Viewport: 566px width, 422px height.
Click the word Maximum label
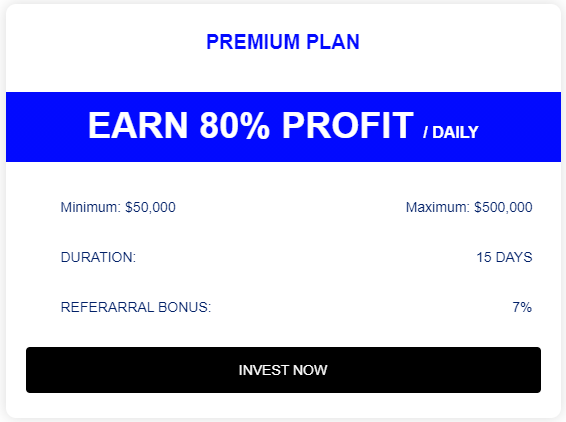(437, 207)
